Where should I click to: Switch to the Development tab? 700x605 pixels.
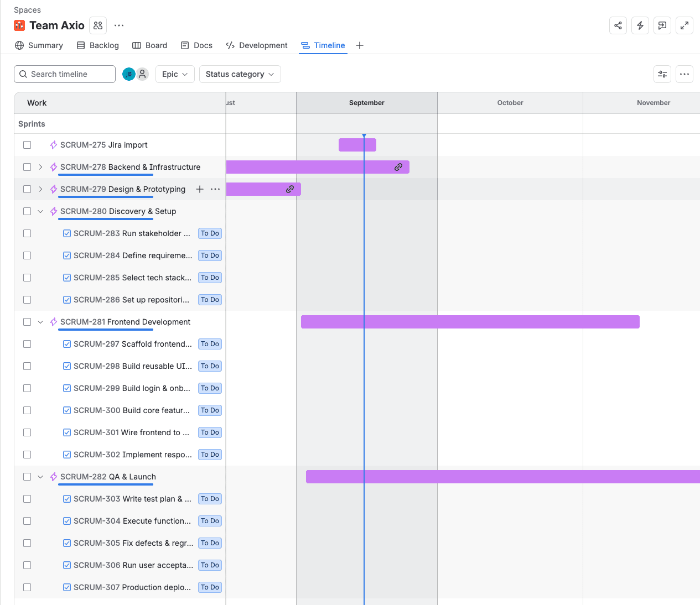click(x=257, y=45)
